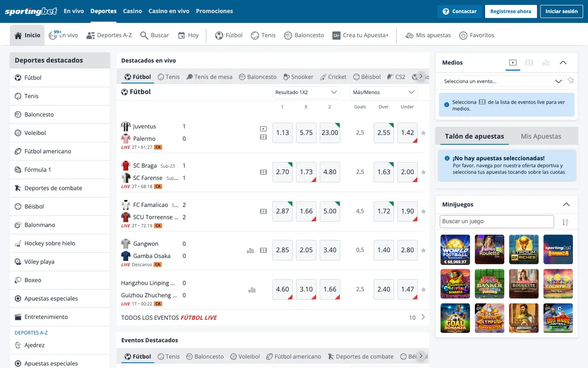Open all Fútbol Live events arrow
The height and width of the screenshot is (368, 588).
(423, 317)
